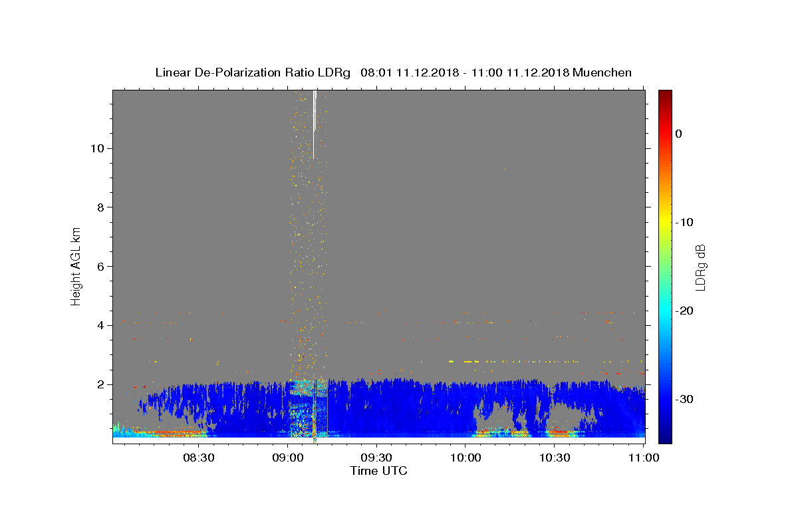Viewport: 798px width, 532px height.
Task: Click the white vertical gap near 10 km height
Action: coord(314,124)
